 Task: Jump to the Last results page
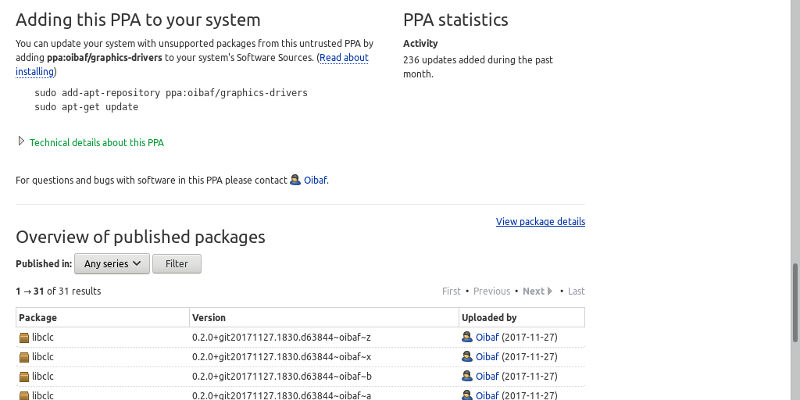point(576,291)
